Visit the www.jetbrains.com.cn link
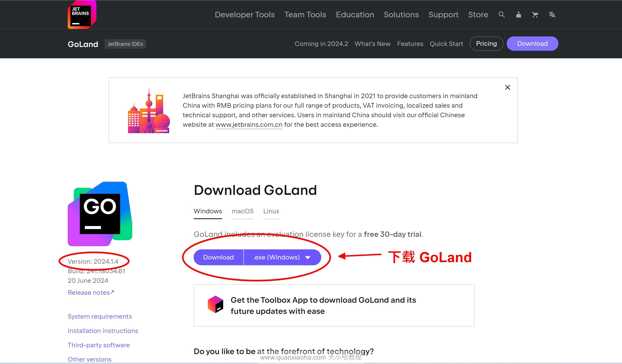 coord(249,125)
